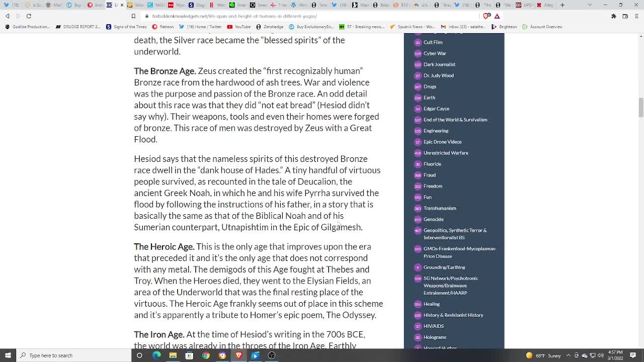Image resolution: width=644 pixels, height=362 pixels.
Task: Click the taskbar search box
Action: (73, 355)
